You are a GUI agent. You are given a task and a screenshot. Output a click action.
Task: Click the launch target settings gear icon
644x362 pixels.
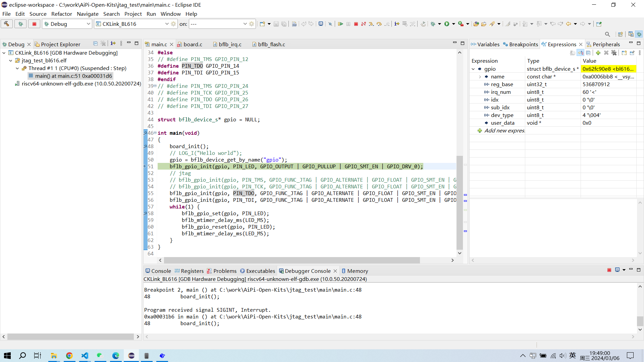[252, 24]
